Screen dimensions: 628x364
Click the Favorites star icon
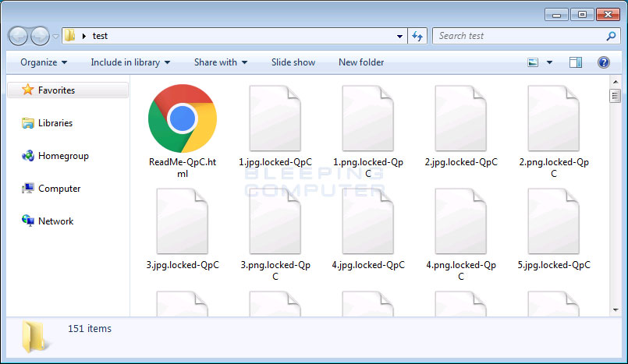coord(27,90)
